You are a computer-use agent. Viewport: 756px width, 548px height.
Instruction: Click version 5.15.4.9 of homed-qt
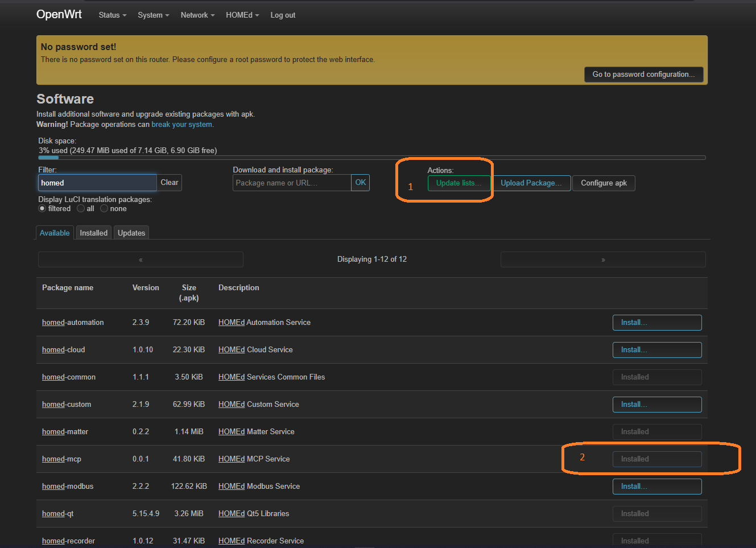pos(146,514)
